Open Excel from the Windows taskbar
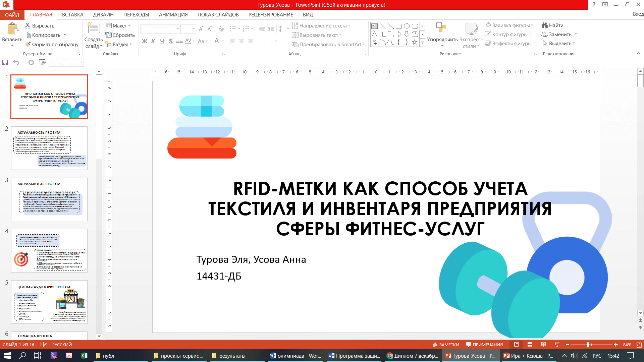Screen dimensions: 644x362 (84, 356)
